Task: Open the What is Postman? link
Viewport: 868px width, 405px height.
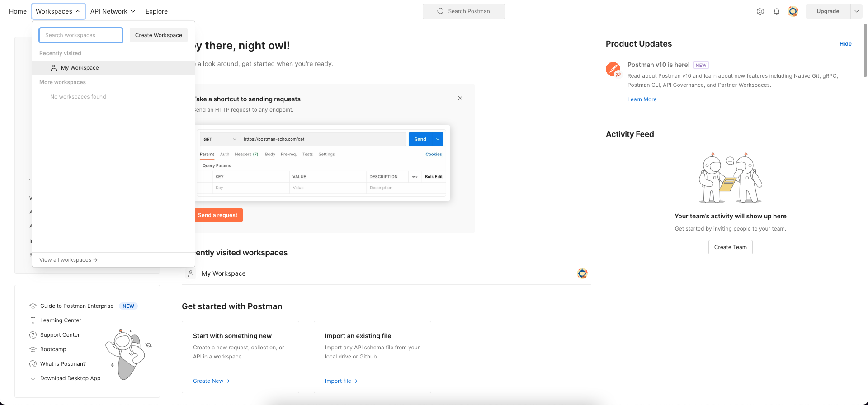Action: 63,364
